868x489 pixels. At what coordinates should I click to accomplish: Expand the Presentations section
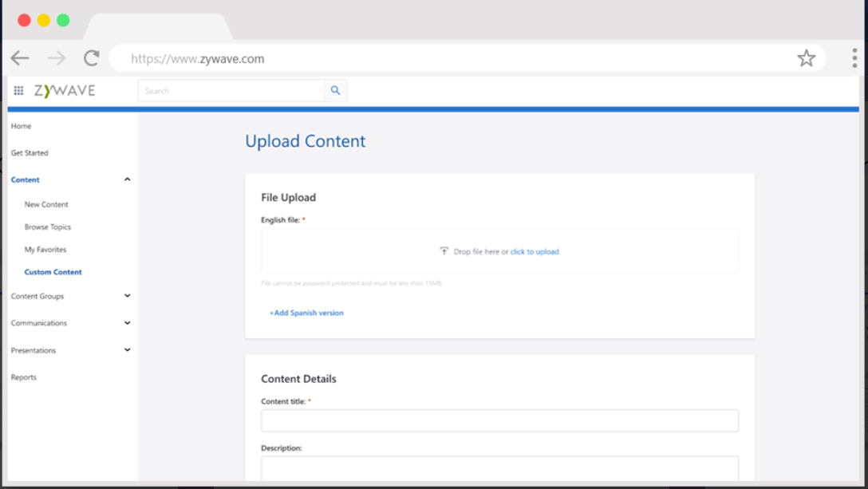[x=127, y=349]
